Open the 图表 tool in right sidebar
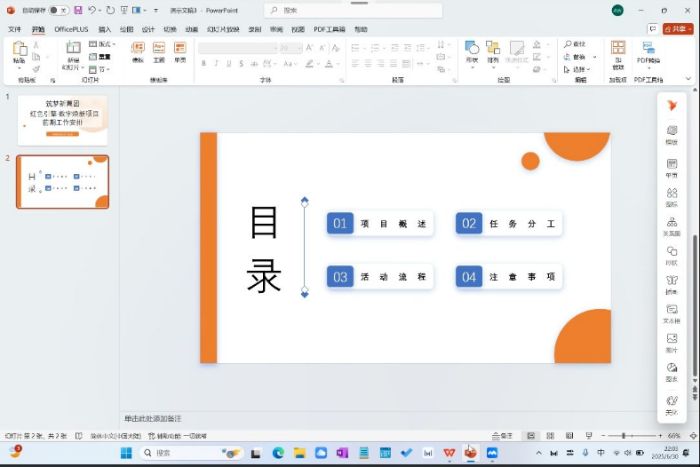Viewport: 700px width, 467px height. tap(671, 371)
